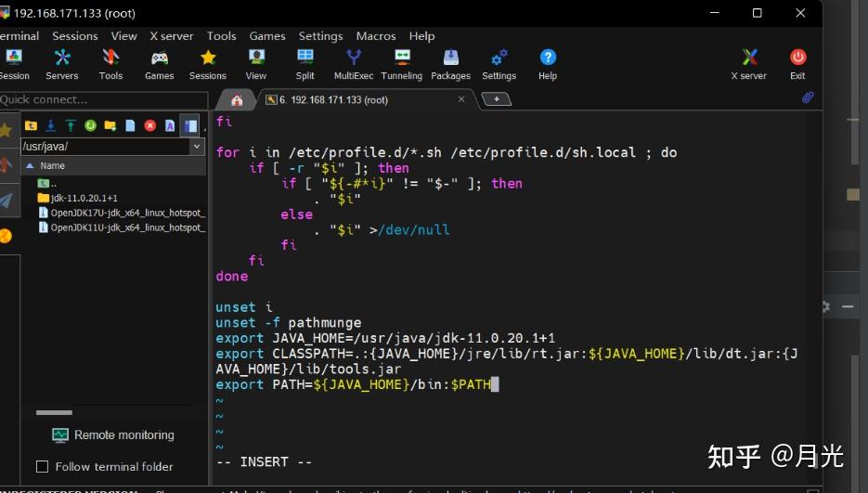Image resolution: width=868 pixels, height=493 pixels.
Task: Open Remote monitoring
Action: [113, 435]
